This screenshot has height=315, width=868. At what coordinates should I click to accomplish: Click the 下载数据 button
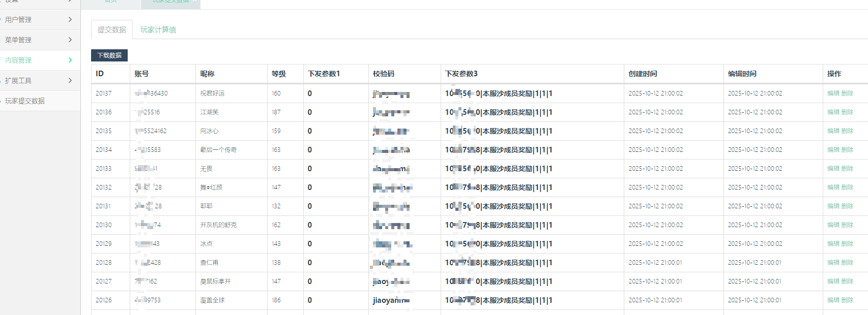[109, 55]
